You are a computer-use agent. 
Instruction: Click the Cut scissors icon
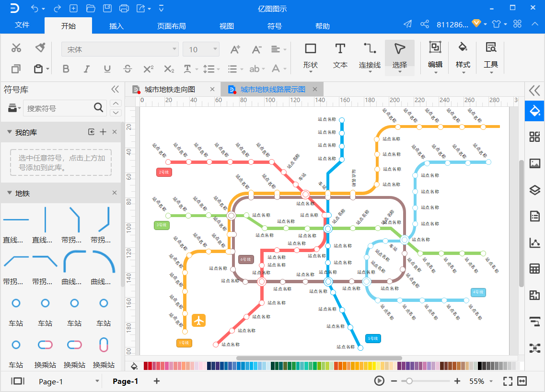pyautogui.click(x=16, y=47)
